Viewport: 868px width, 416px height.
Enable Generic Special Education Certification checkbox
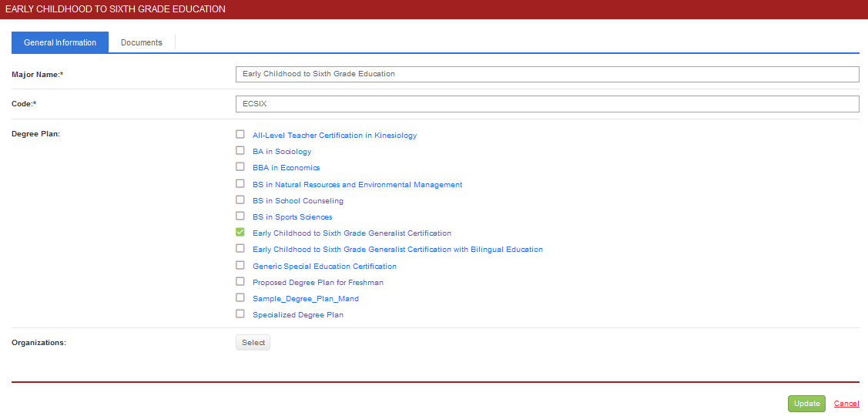(240, 265)
